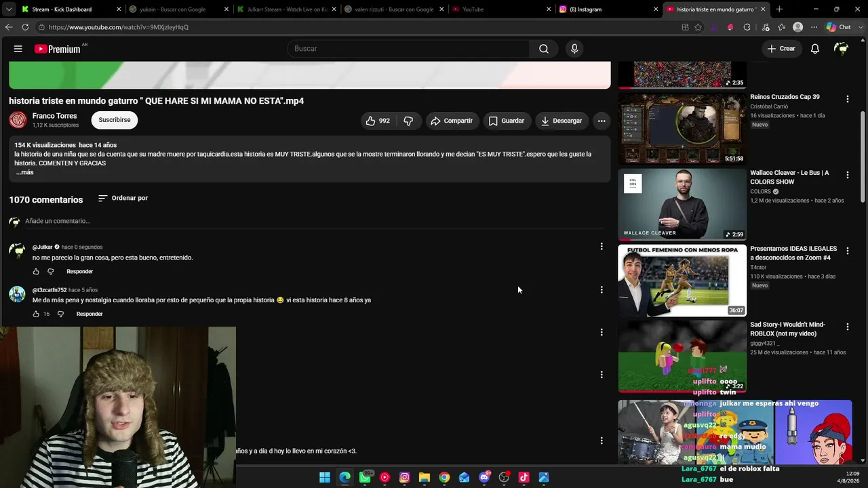Open browser settings and more menu
Viewport: 868px width, 488px height.
(x=814, y=27)
